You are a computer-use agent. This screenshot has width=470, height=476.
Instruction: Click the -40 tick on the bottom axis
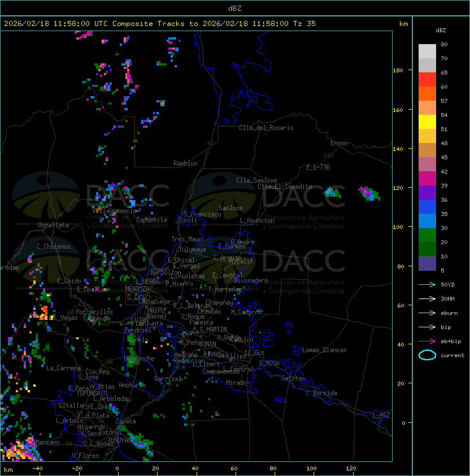coord(38,469)
